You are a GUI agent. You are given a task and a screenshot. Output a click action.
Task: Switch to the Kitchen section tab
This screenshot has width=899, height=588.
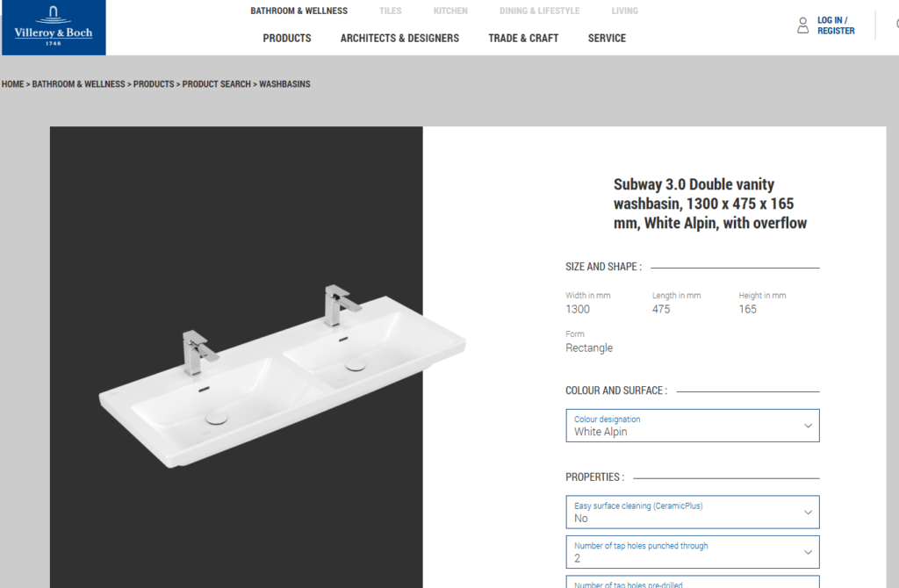click(450, 11)
